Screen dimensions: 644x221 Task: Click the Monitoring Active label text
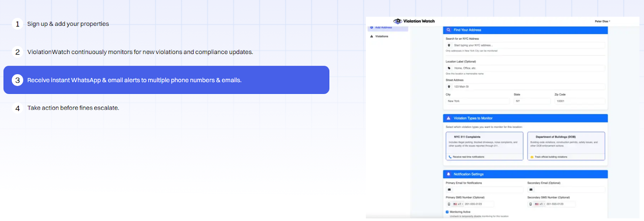pyautogui.click(x=460, y=212)
